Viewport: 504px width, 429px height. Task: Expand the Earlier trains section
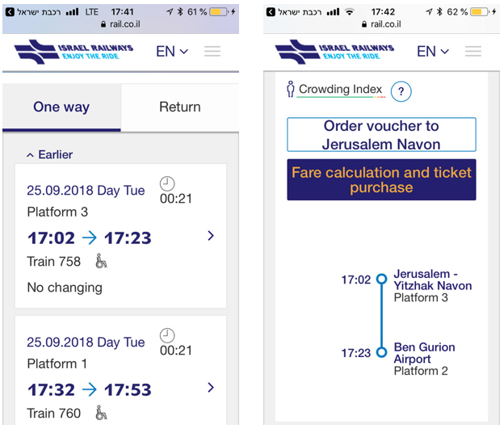coord(49,154)
